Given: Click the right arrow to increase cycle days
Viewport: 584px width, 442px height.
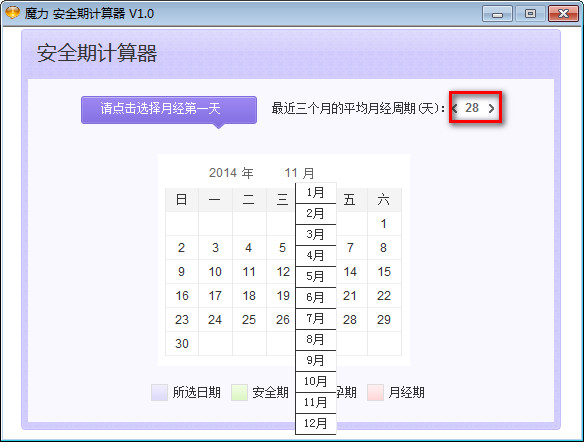Looking at the screenshot, I should coord(491,108).
